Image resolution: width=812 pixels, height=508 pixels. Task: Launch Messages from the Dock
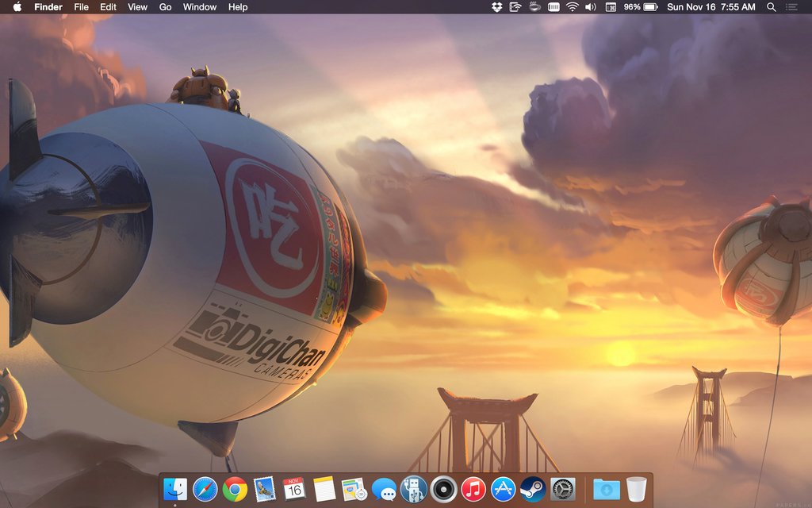pyautogui.click(x=385, y=489)
